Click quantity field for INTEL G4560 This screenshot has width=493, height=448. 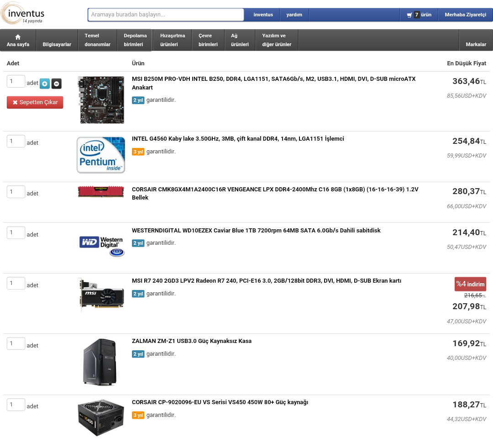pos(16,141)
